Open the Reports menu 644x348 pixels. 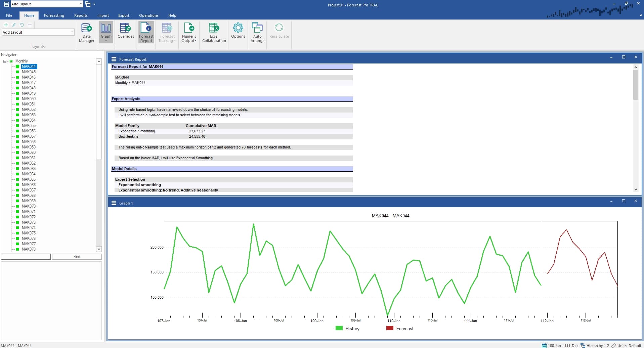81,15
